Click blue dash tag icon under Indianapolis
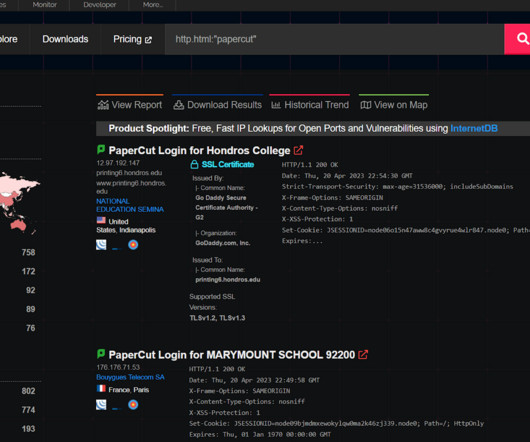Viewport: 530px width, 442px height. tap(117, 248)
